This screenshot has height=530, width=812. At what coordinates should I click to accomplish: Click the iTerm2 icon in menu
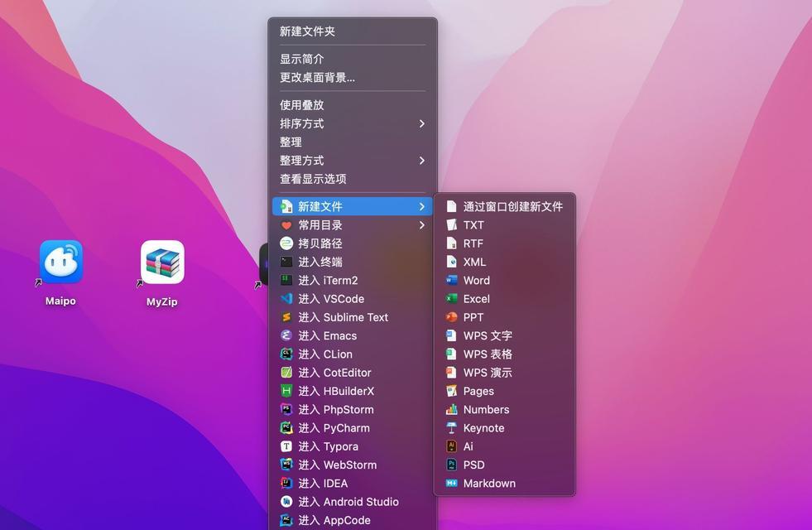tap(286, 280)
